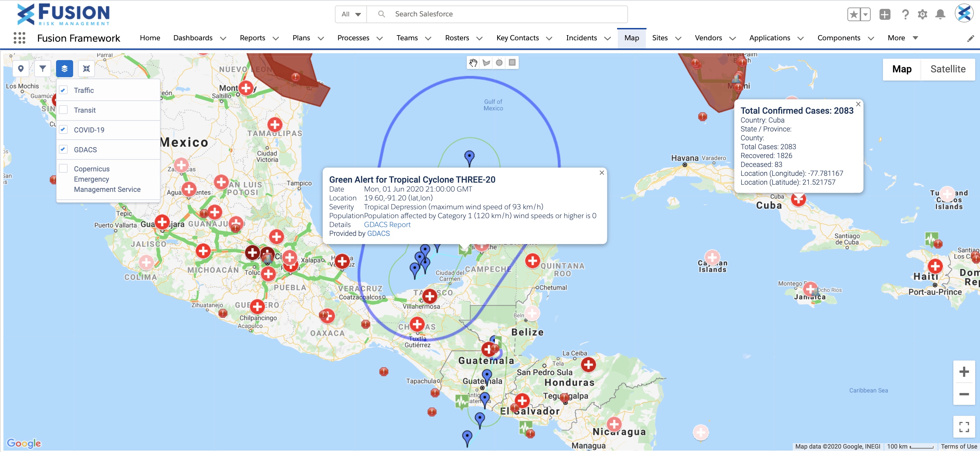The width and height of the screenshot is (980, 452).
Task: Select the hand pan tool on the map
Action: click(474, 63)
